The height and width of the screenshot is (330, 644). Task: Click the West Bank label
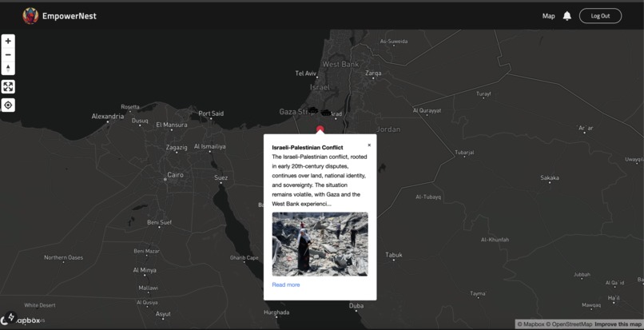tap(340, 64)
